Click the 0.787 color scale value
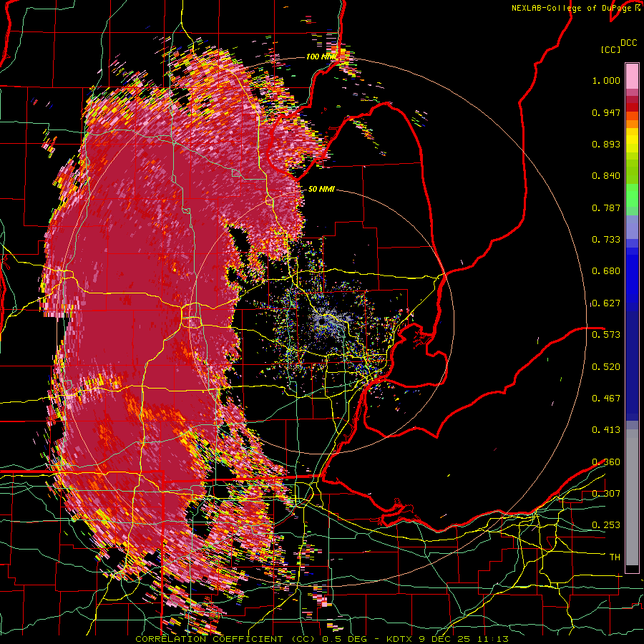The width and height of the screenshot is (644, 644). click(x=606, y=208)
